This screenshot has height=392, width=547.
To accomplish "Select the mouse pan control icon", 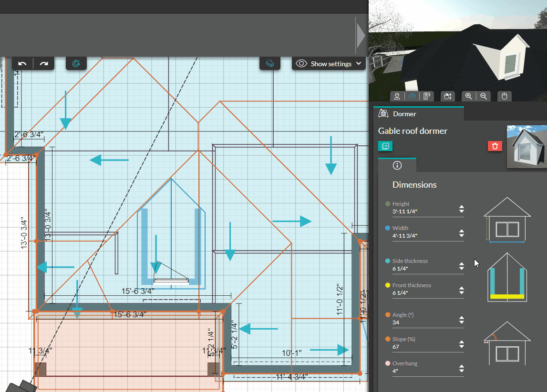I will point(504,96).
